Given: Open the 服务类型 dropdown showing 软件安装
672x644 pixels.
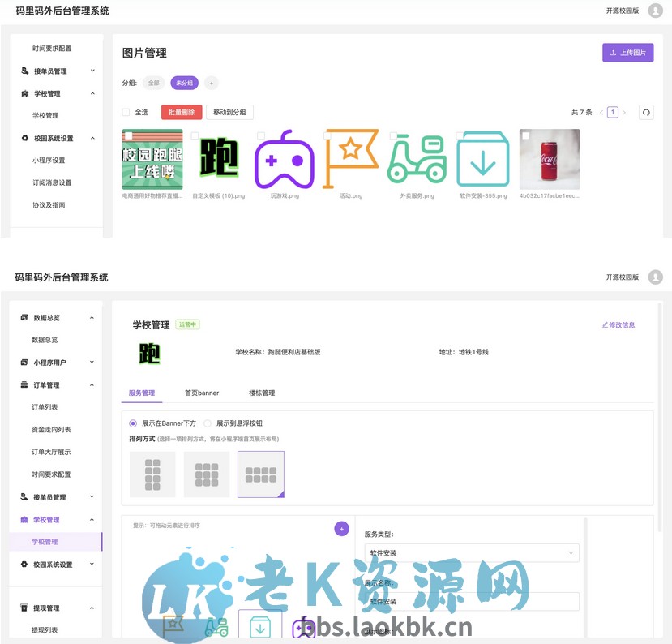Looking at the screenshot, I should point(470,552).
